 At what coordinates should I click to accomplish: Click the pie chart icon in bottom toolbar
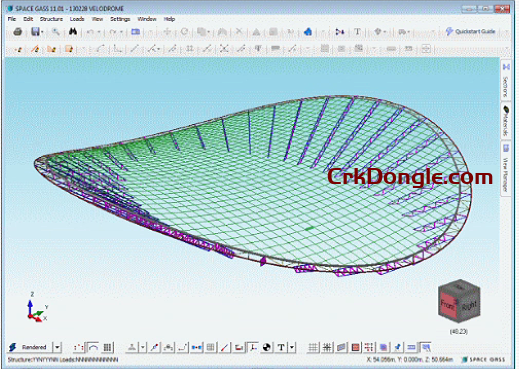(x=266, y=347)
